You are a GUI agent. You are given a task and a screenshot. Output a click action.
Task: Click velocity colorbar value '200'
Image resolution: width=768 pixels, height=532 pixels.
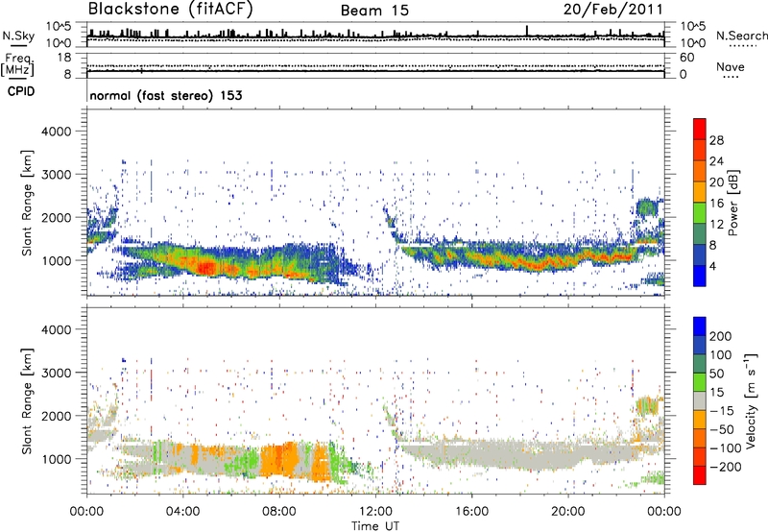tap(721, 336)
